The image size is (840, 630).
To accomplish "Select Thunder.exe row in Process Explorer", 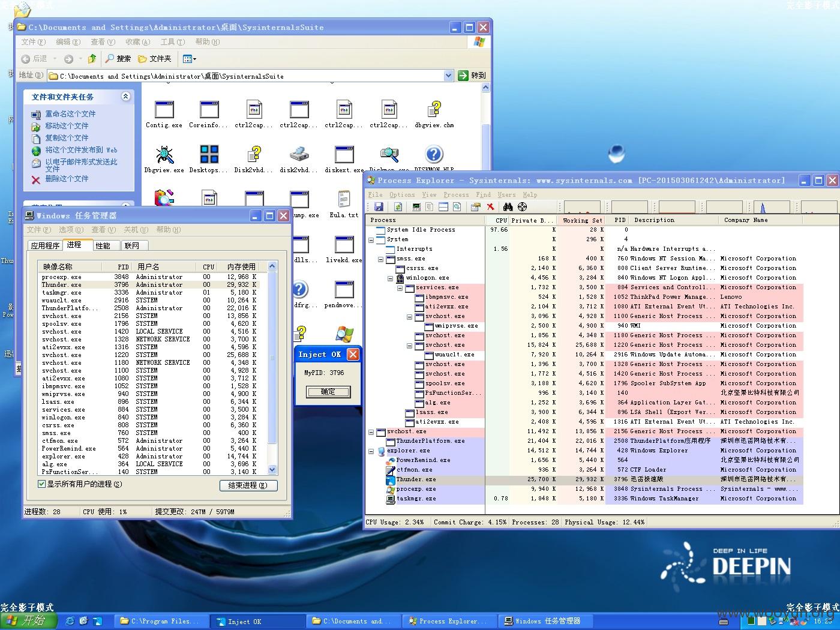I will pos(585,479).
